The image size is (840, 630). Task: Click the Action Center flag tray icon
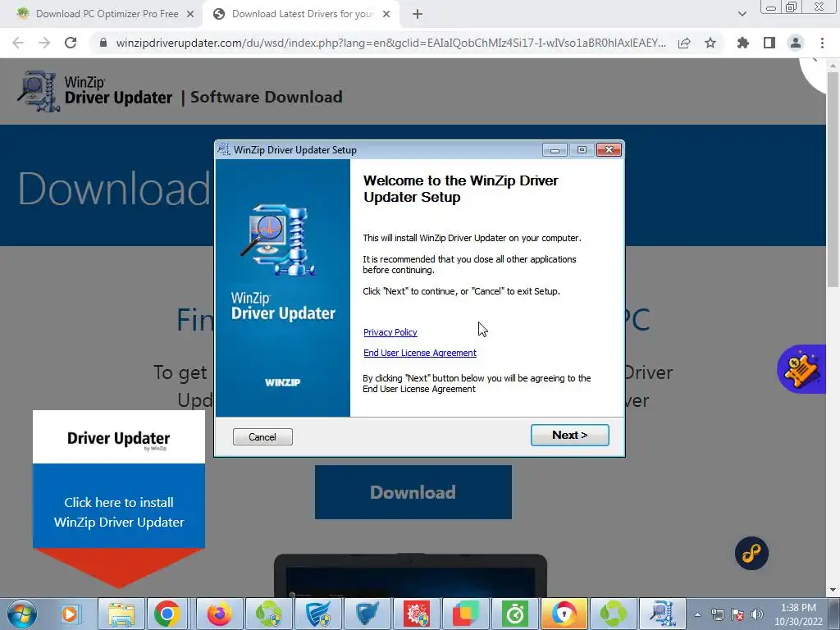(x=737, y=614)
